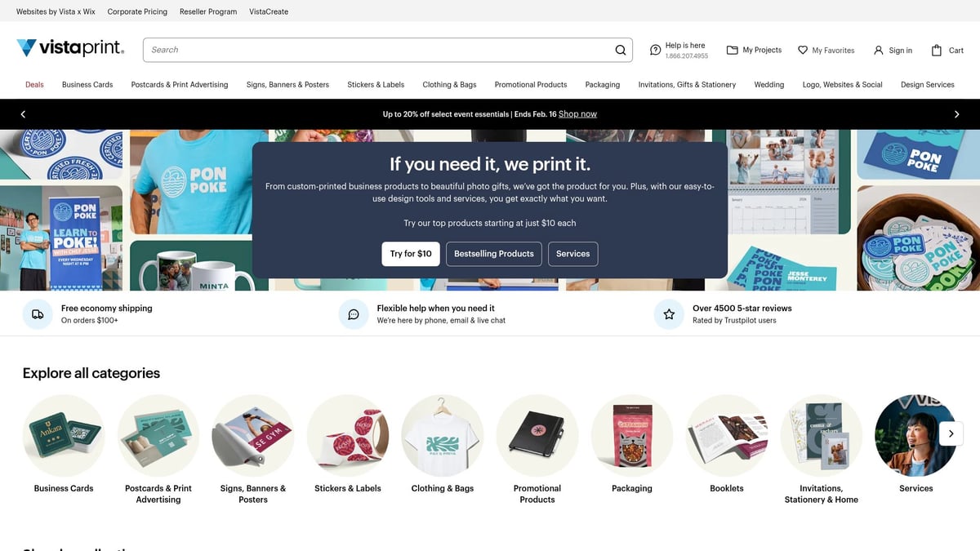Click the search magnifier icon
This screenshot has width=980, height=551.
pyautogui.click(x=621, y=50)
